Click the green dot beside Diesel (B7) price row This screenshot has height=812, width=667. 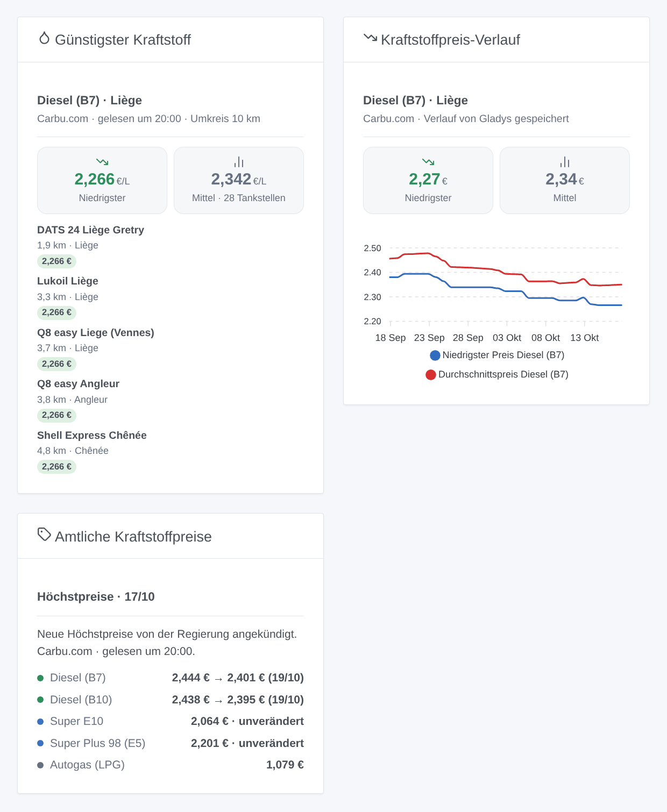coord(40,678)
